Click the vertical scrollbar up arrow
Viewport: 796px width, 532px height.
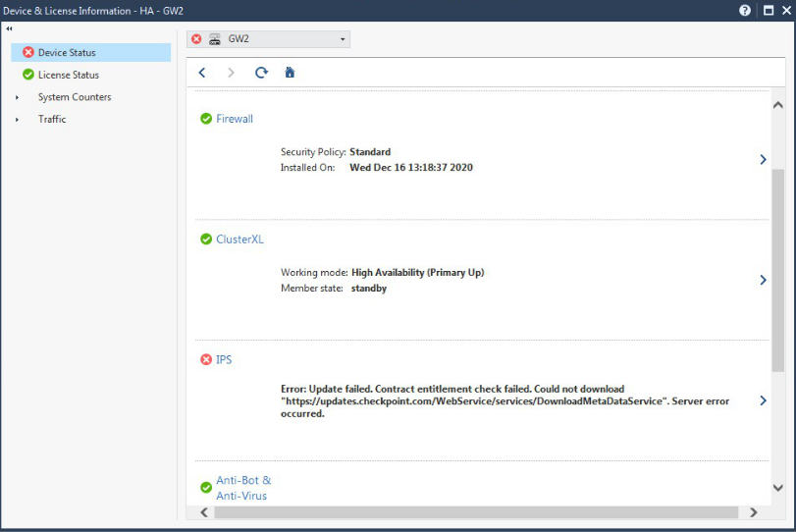point(777,105)
